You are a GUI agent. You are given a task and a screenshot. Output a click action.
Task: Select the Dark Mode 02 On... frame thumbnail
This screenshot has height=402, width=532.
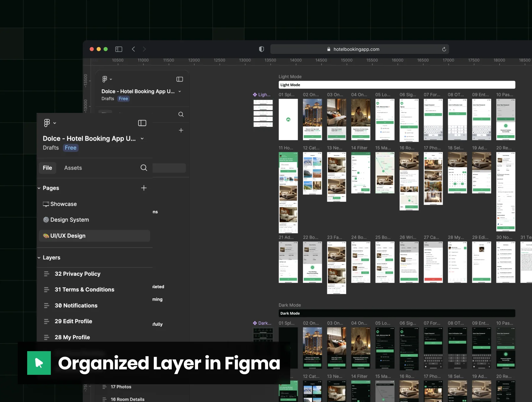point(312,348)
